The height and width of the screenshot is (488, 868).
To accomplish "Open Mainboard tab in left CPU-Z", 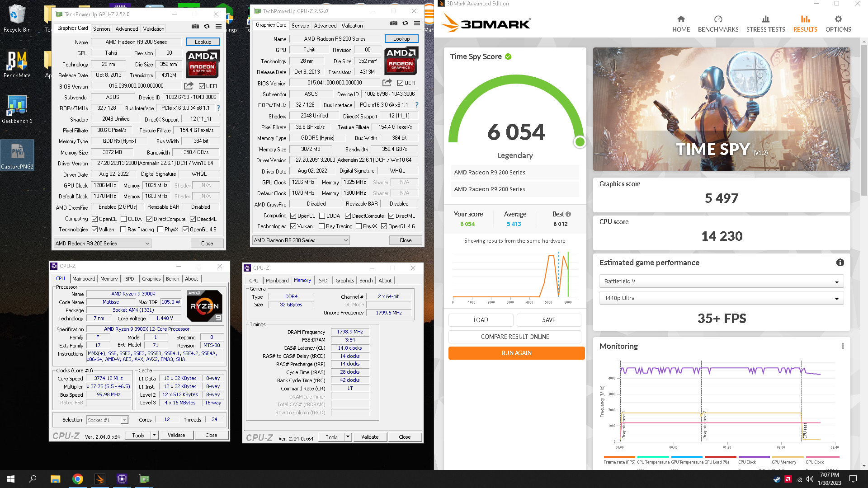I will [84, 279].
